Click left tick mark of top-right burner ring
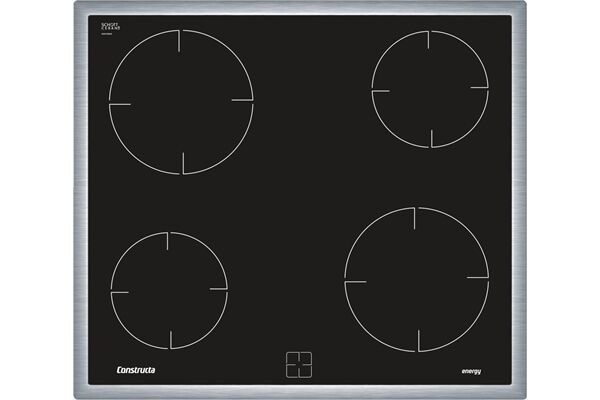 click(380, 91)
